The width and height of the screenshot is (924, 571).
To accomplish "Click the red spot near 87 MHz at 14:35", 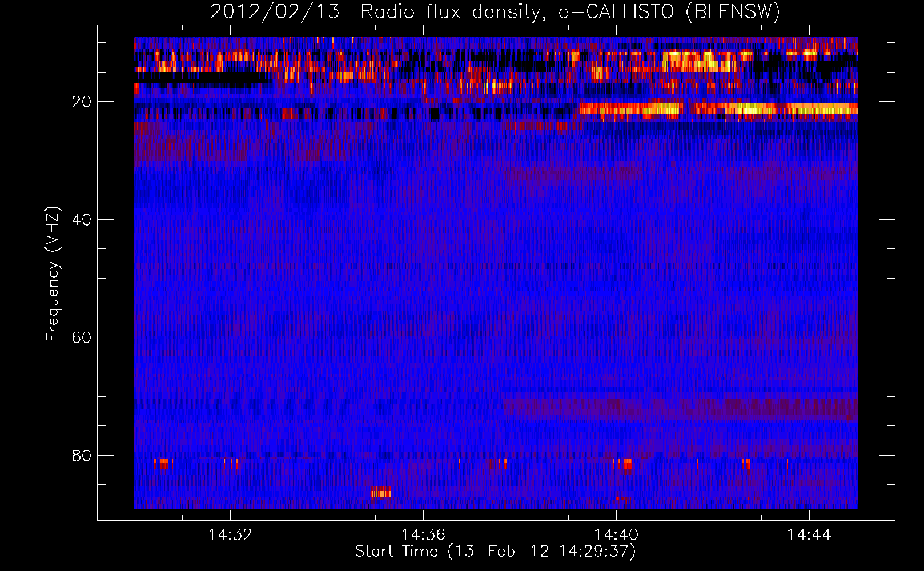I will coord(381,492).
